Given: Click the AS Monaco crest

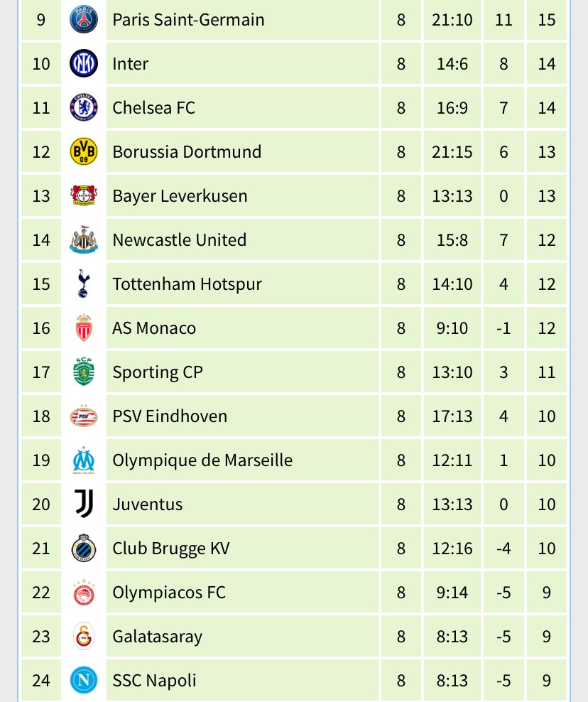Looking at the screenshot, I should 84,328.
